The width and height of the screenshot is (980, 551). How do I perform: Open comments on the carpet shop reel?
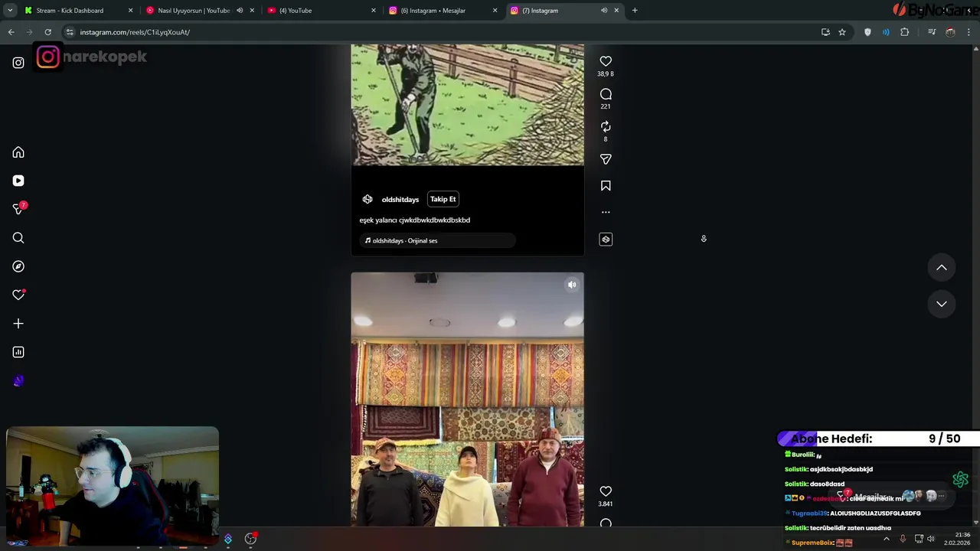[606, 524]
